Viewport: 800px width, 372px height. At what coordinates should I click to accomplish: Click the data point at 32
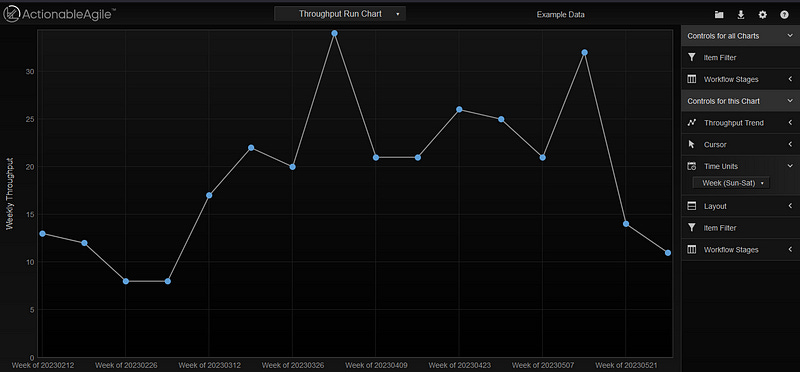point(585,53)
